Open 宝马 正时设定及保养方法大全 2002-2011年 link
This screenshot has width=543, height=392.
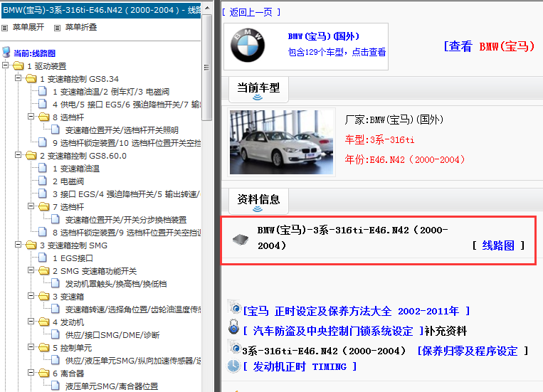point(357,311)
